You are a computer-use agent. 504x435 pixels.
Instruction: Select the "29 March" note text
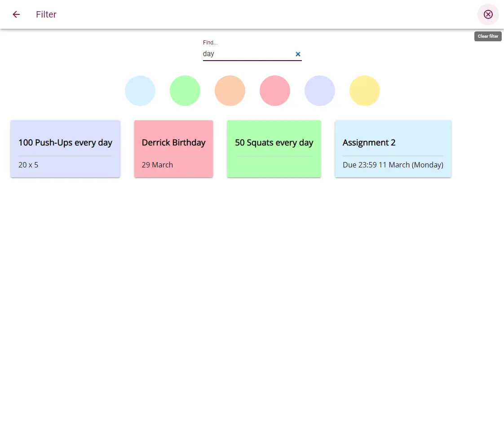pyautogui.click(x=157, y=165)
